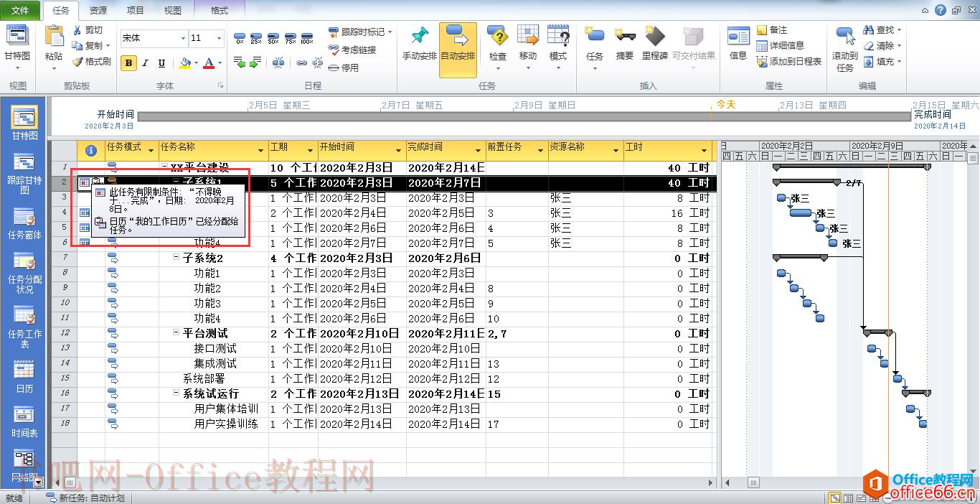Switch to Project (项目) tab
The height and width of the screenshot is (504, 980).
[136, 10]
